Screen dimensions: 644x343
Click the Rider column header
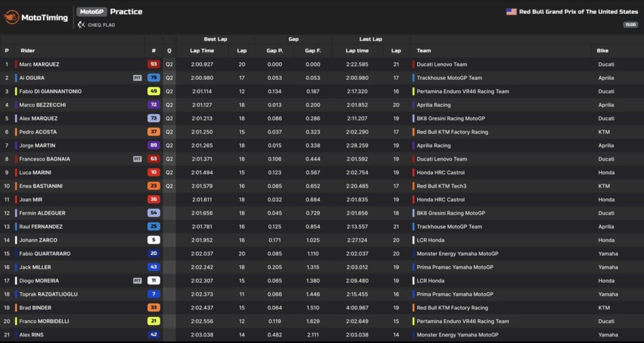28,51
